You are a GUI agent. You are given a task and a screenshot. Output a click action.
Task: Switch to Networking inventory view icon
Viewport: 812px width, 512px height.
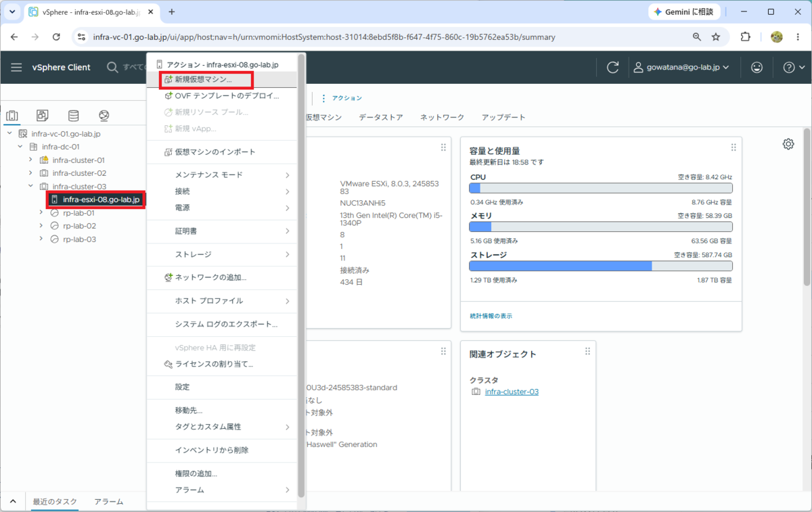104,116
